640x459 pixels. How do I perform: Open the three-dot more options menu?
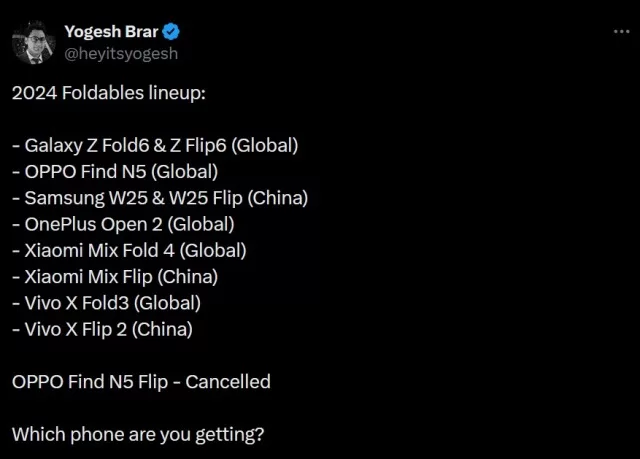tap(622, 31)
